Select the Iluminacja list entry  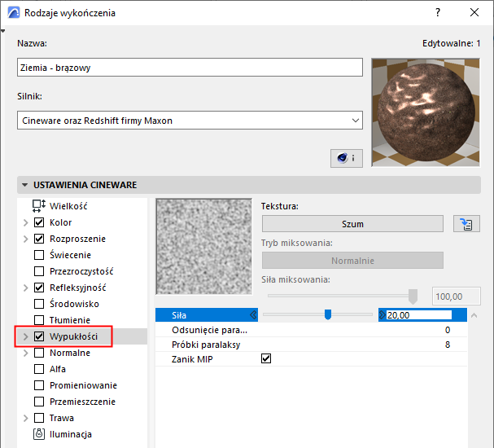click(x=71, y=434)
